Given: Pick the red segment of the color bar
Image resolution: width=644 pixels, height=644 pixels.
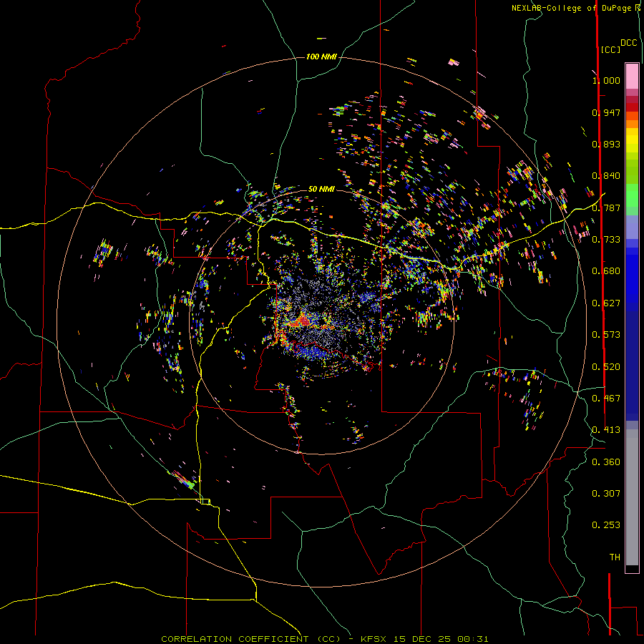Looking at the screenshot, I should point(632,107).
